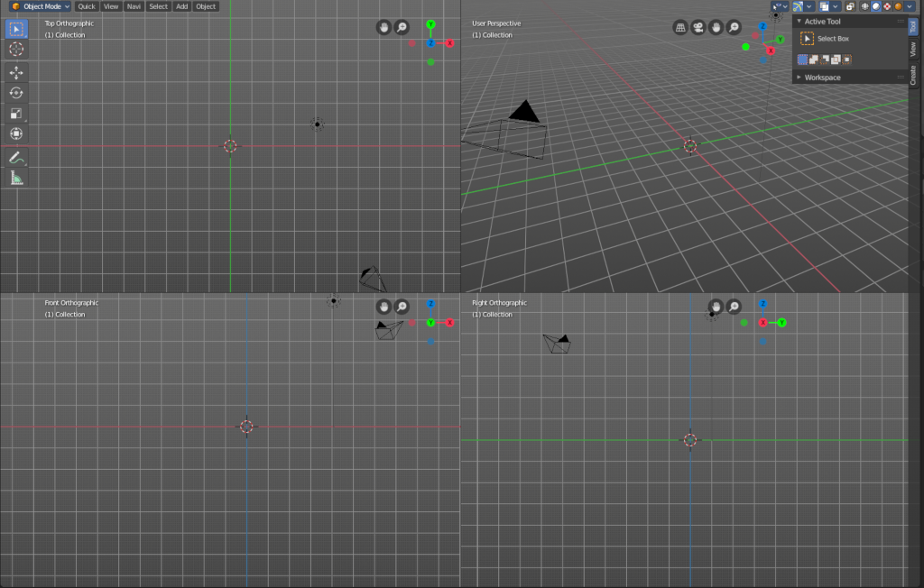Click Select Box icon in Active Tool panel
Viewport: 924px width, 588px height.
point(807,39)
